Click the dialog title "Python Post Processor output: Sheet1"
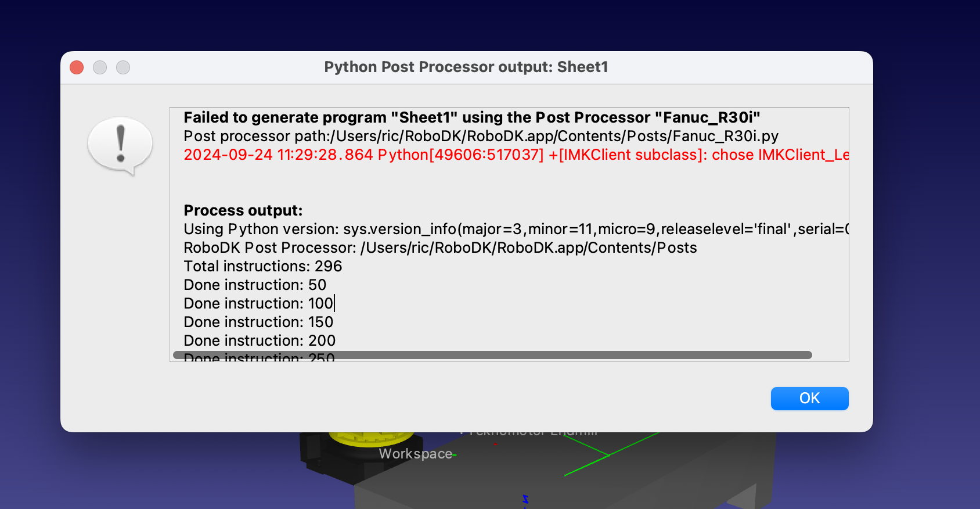 pyautogui.click(x=466, y=67)
